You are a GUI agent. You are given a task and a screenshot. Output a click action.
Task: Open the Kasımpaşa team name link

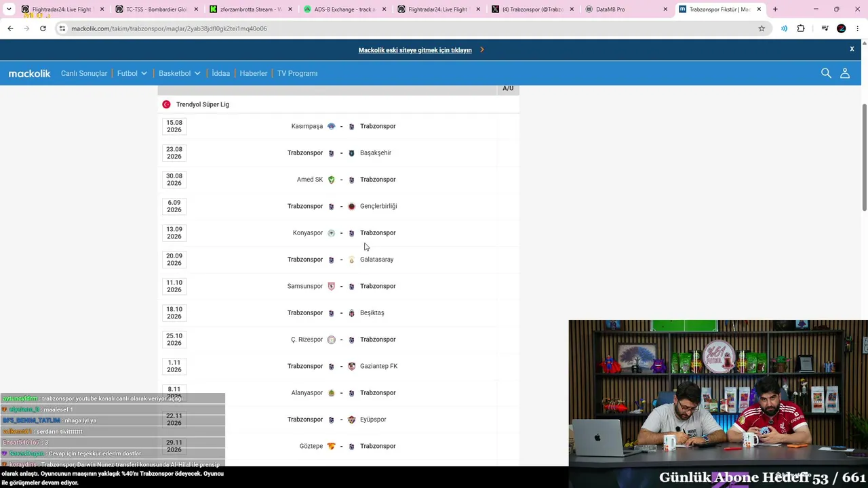pos(307,126)
